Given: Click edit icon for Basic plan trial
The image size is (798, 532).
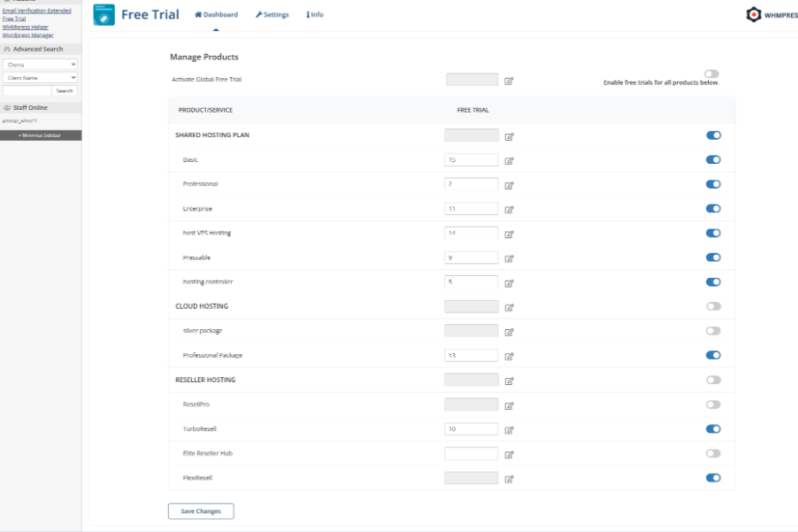Looking at the screenshot, I should point(509,161).
